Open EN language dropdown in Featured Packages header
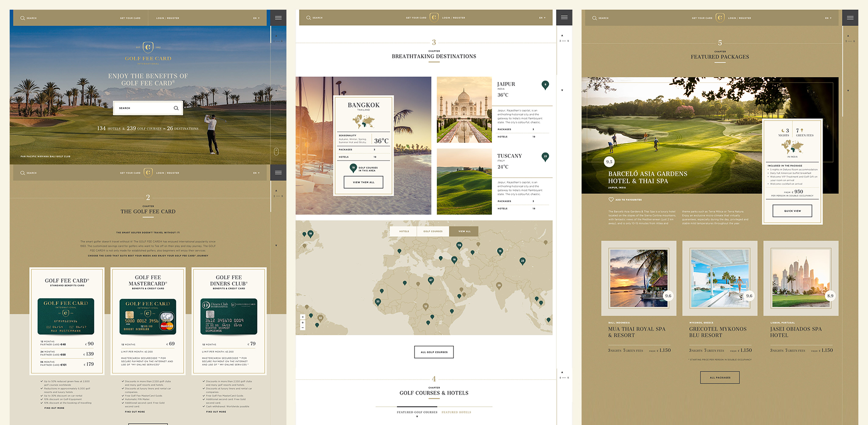The image size is (868, 425). click(x=828, y=18)
